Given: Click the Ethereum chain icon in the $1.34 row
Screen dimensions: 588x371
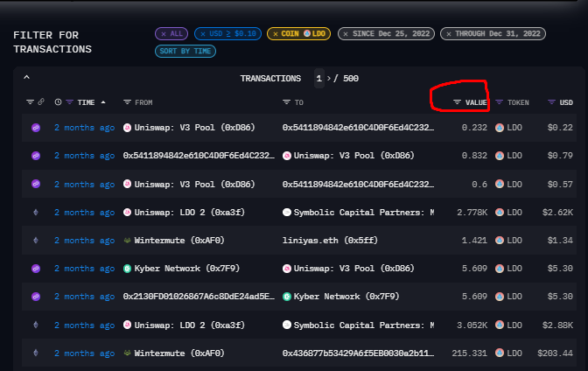Looking at the screenshot, I should click(x=36, y=241).
